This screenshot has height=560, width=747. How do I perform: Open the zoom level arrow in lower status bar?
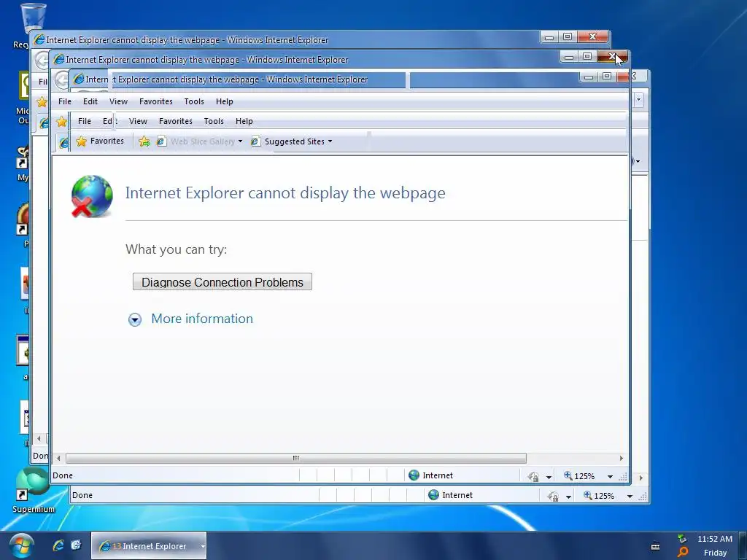pyautogui.click(x=630, y=496)
